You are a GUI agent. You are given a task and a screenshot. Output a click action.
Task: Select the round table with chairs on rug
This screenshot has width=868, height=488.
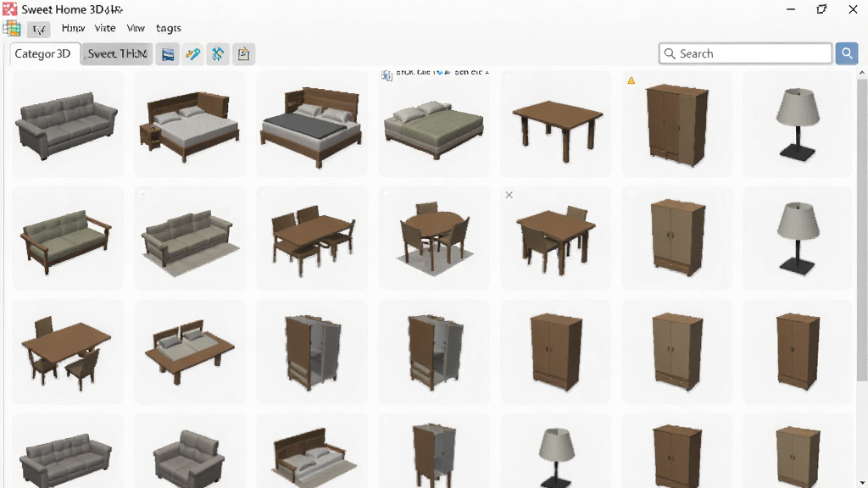(435, 238)
